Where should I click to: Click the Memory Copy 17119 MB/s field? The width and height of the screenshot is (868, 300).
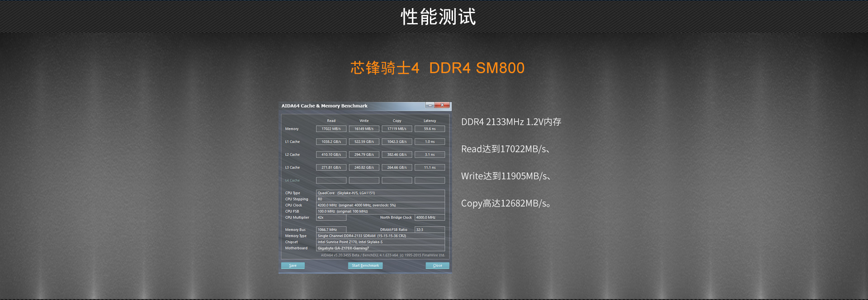pos(397,129)
